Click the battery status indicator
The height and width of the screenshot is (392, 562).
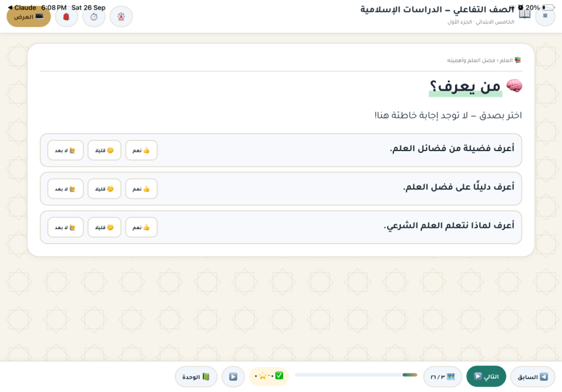[548, 7]
